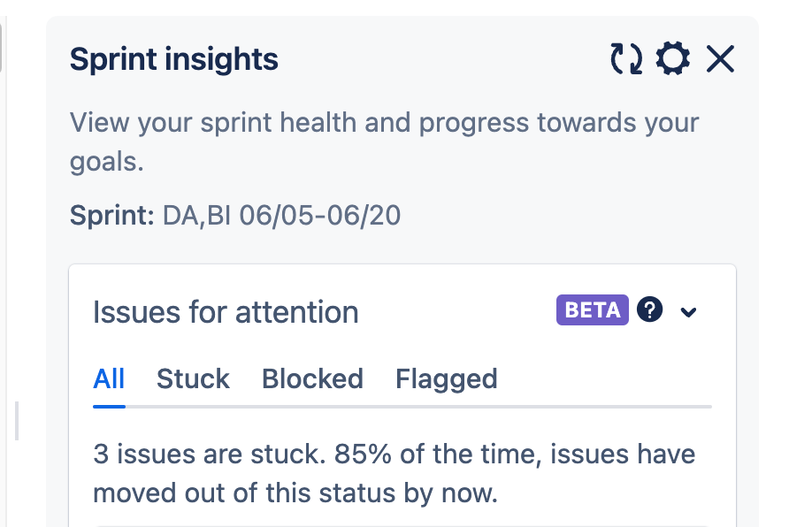Refresh the Sprint insights data
Image resolution: width=812 pixels, height=527 pixels.
coord(627,58)
